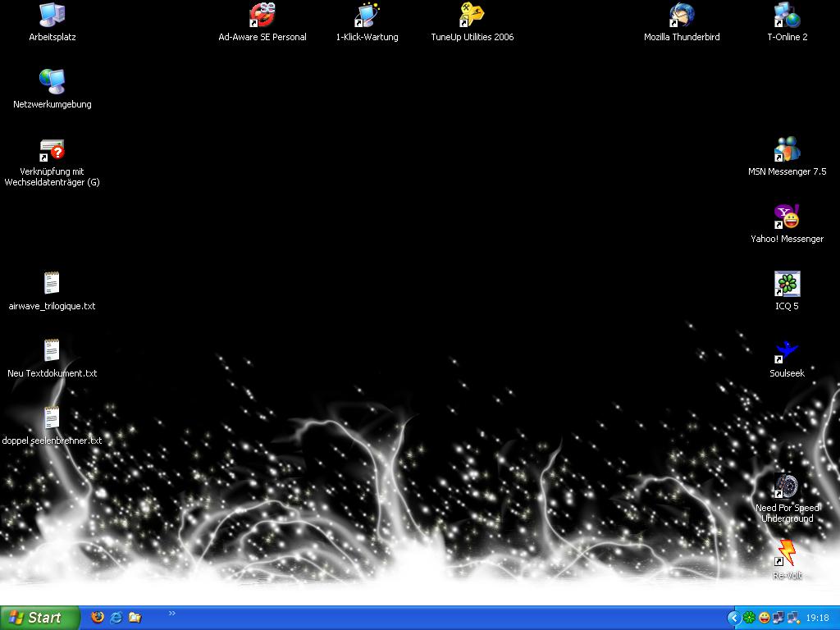The image size is (840, 630).
Task: Click the Soulseek bird shortcut
Action: click(x=787, y=351)
